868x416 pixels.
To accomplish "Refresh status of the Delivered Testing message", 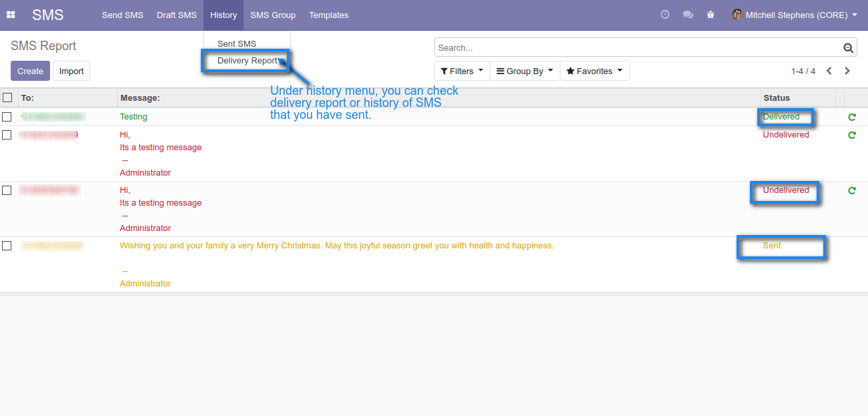I will pos(851,117).
